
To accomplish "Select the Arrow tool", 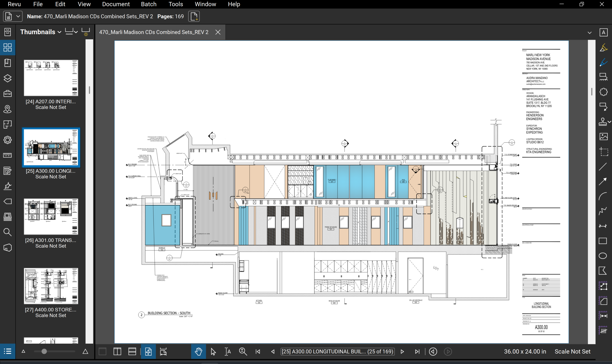I will pyautogui.click(x=603, y=181).
